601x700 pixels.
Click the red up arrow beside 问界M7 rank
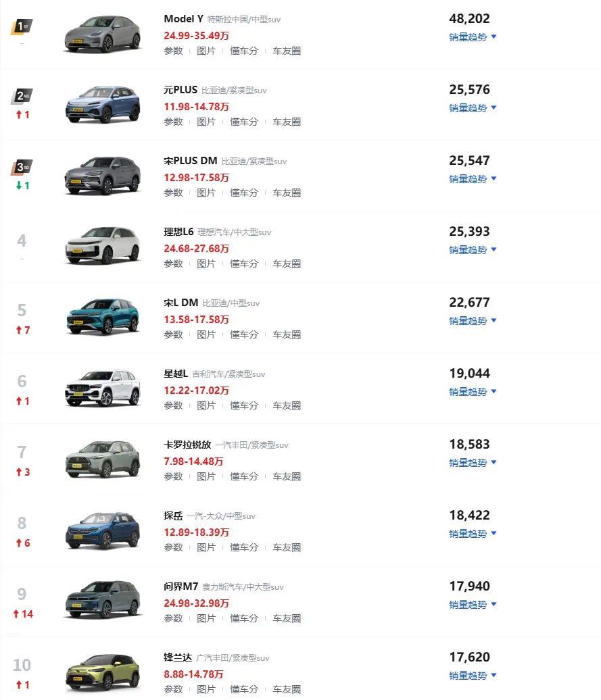[x=16, y=614]
